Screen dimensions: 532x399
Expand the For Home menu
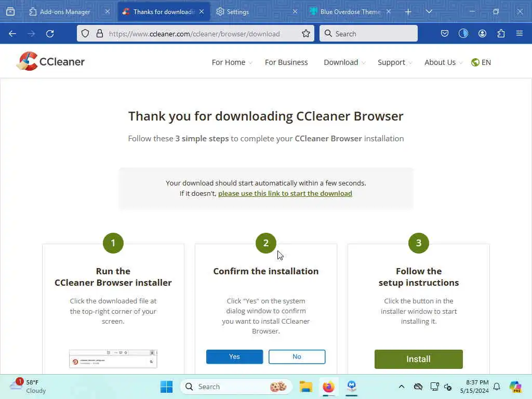pos(232,62)
